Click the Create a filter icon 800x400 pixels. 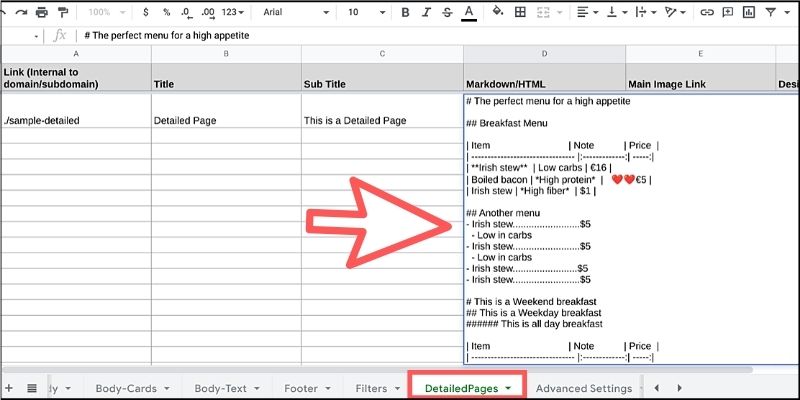771,13
